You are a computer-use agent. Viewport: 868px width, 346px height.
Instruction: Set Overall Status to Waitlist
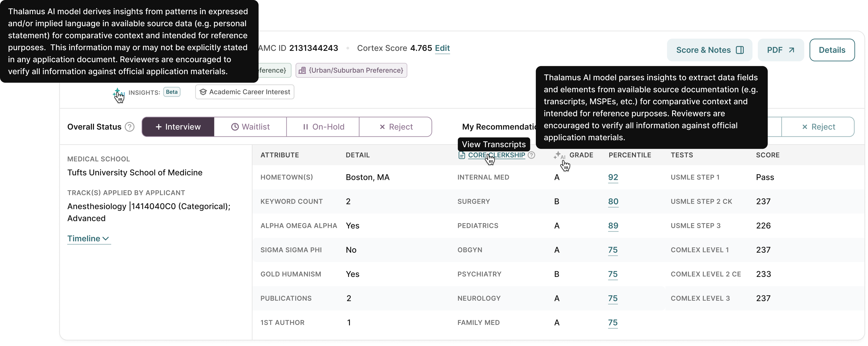250,127
